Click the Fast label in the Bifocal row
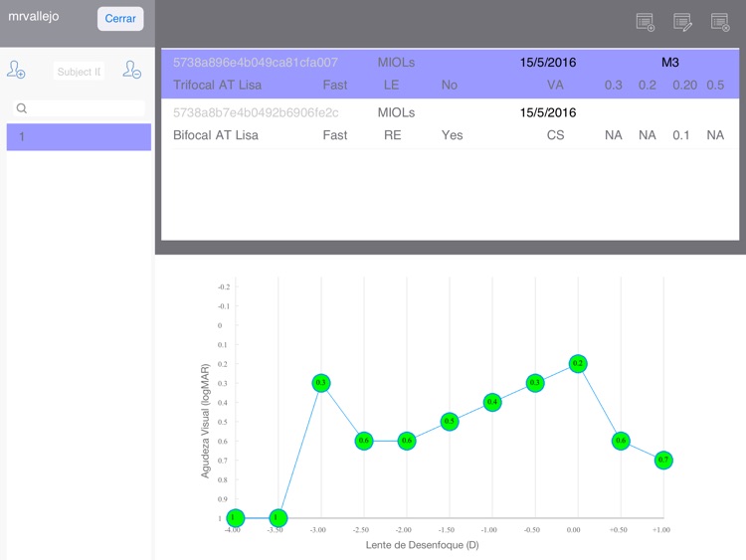Screen dimensions: 746x560 coord(335,135)
